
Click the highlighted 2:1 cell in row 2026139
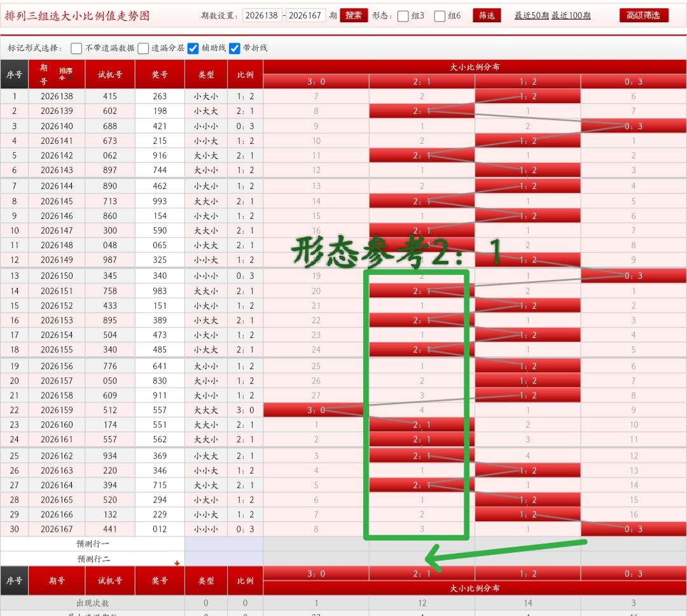[422, 111]
